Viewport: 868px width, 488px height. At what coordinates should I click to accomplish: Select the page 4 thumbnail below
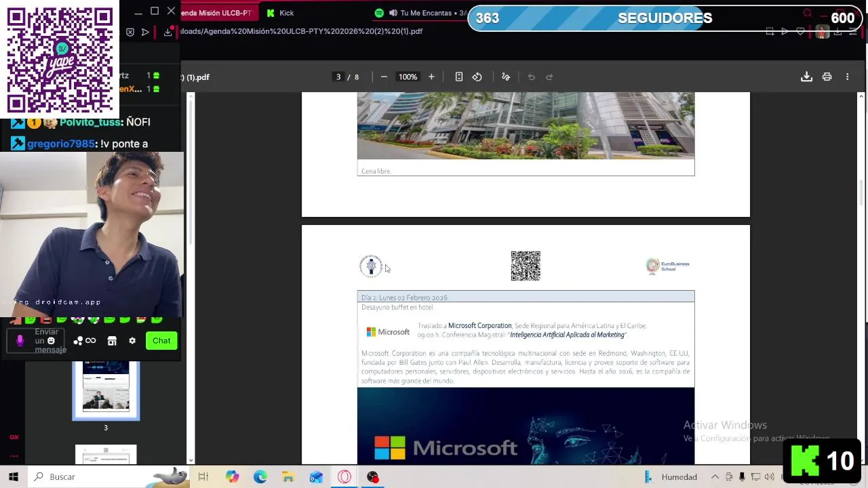[106, 454]
